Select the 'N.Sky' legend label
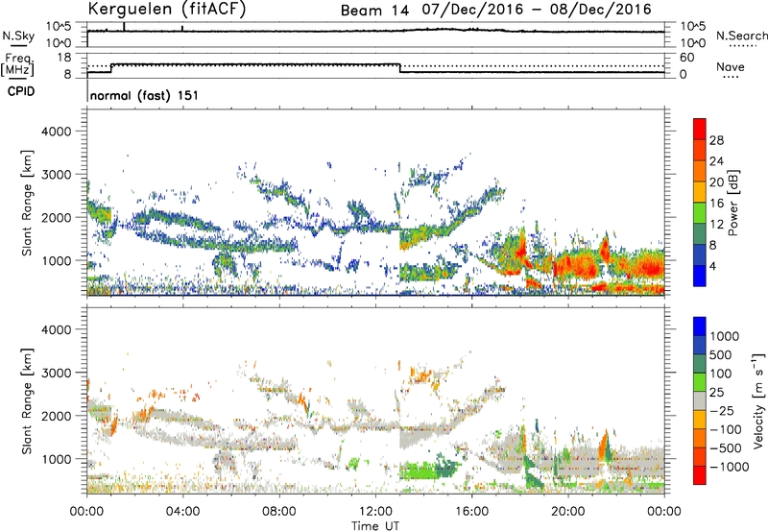This screenshot has width=768, height=532. (18, 36)
